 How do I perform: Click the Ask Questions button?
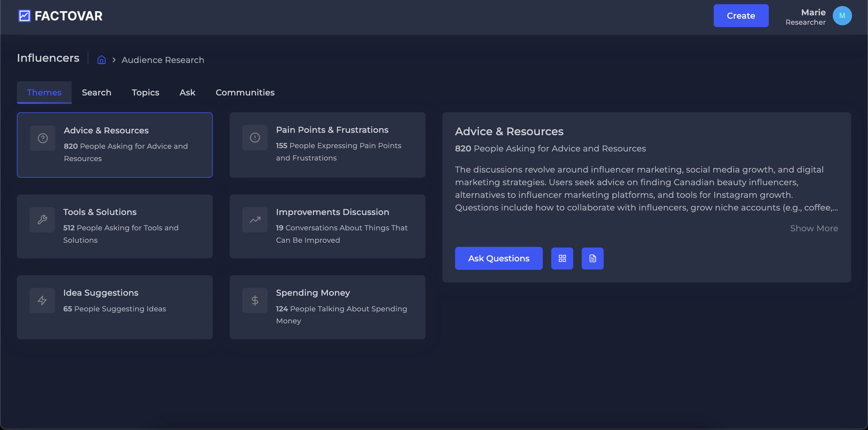pos(498,258)
